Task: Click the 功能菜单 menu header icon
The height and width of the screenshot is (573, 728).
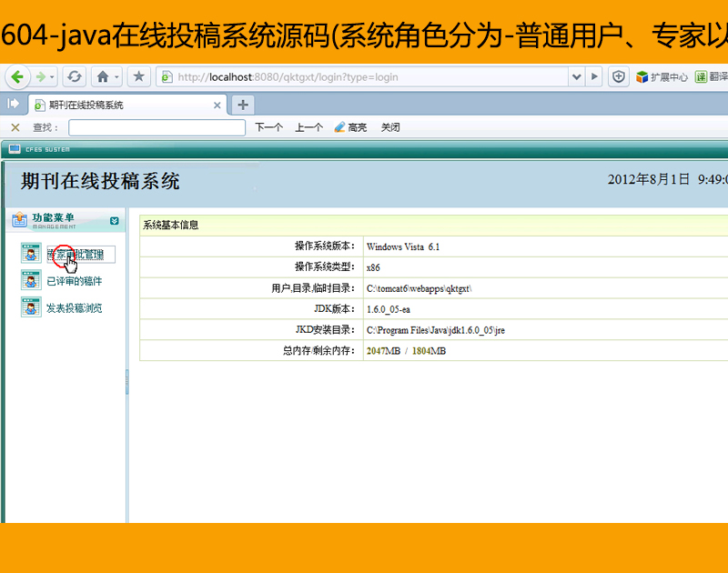Action: [19, 220]
